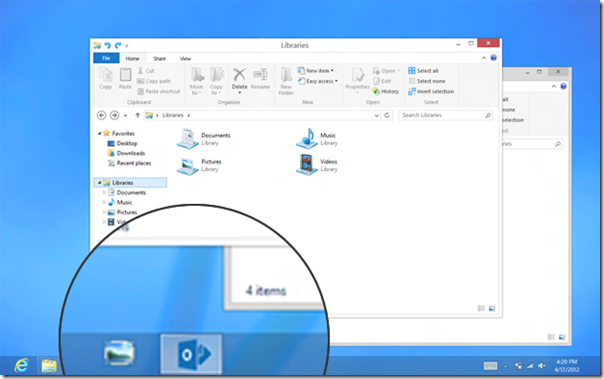Switch to large icons view in the status bar
This screenshot has height=379, width=604.
click(x=492, y=309)
